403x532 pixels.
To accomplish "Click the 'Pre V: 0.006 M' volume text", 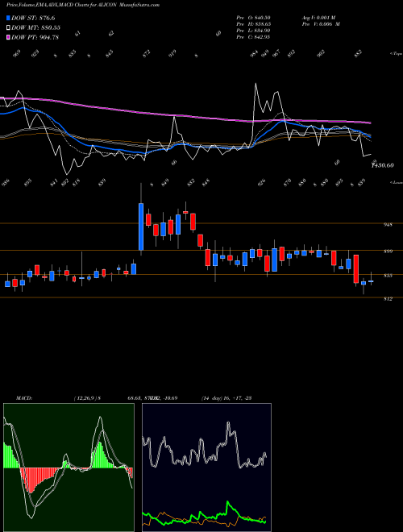I will click(321, 24).
